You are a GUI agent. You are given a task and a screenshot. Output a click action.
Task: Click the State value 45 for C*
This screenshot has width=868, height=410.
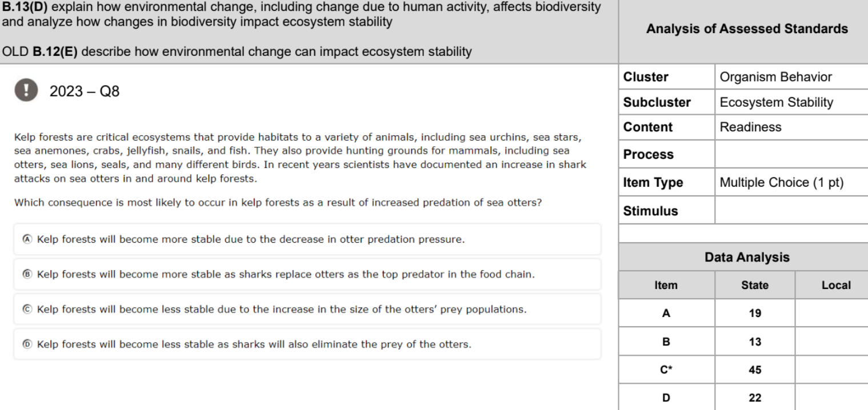755,369
